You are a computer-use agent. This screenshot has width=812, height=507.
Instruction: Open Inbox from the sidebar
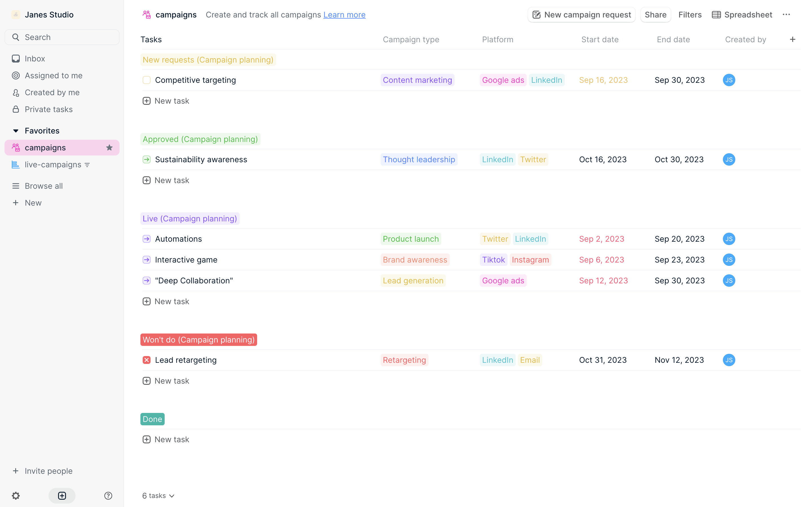point(35,59)
